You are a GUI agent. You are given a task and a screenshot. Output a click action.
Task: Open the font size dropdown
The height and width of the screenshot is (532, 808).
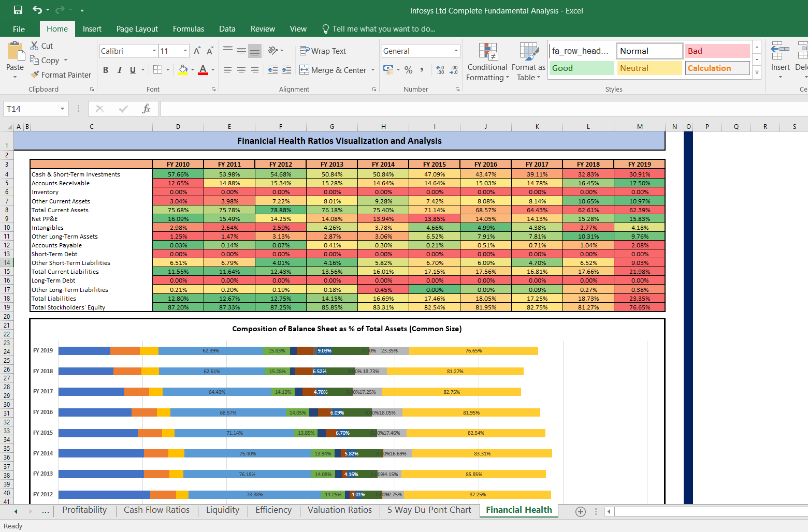185,51
